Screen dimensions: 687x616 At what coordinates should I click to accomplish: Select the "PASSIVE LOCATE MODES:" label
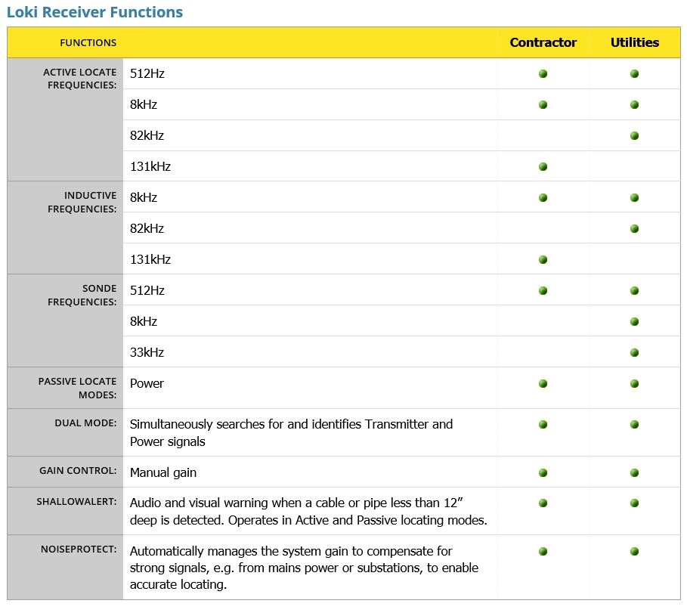pos(77,388)
